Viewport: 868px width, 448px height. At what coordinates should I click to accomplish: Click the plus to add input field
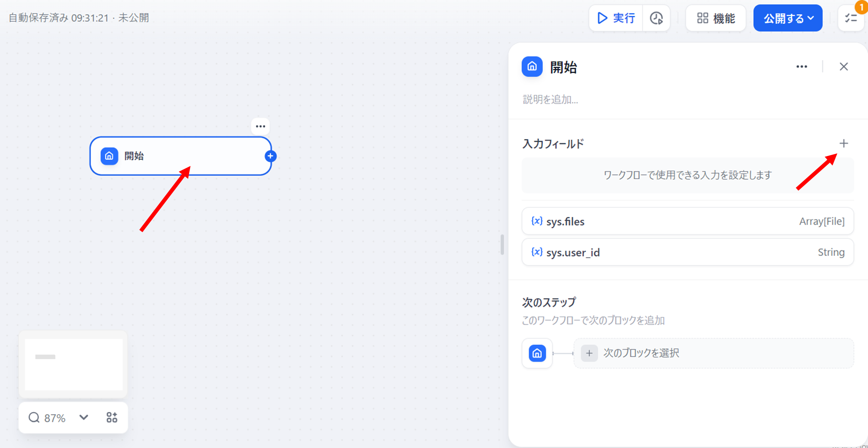click(843, 144)
